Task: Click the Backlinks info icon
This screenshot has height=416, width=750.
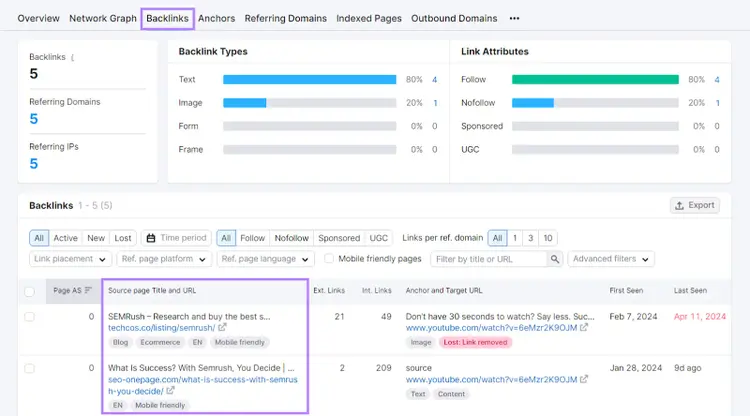Action: tap(72, 57)
